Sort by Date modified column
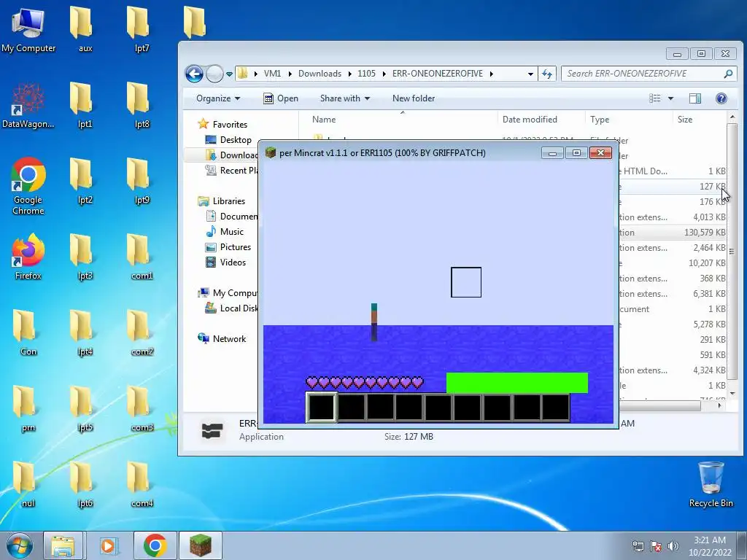 pyautogui.click(x=541, y=120)
